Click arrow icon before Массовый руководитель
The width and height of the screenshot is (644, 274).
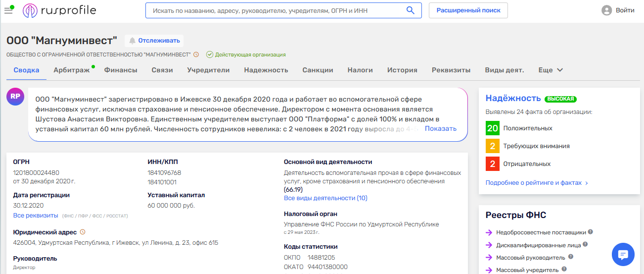489,258
